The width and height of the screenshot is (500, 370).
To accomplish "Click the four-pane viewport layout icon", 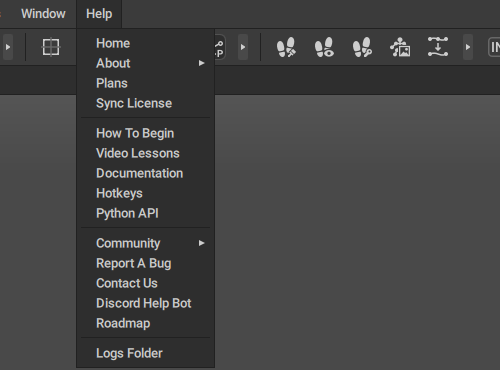I will tap(51, 47).
